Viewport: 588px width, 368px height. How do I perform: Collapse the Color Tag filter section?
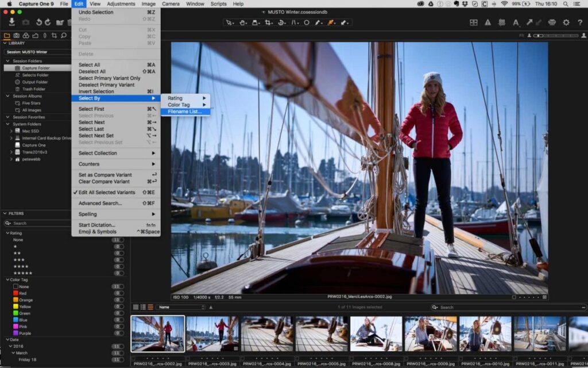(7, 279)
